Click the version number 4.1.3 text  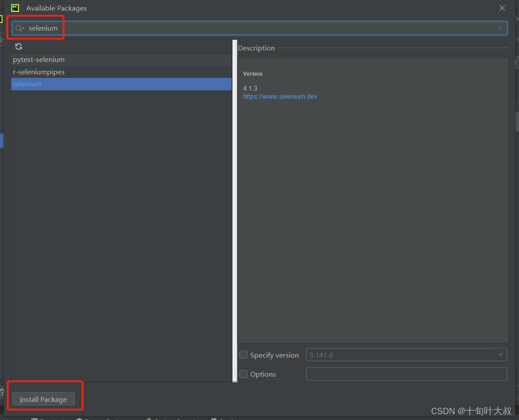click(x=250, y=89)
